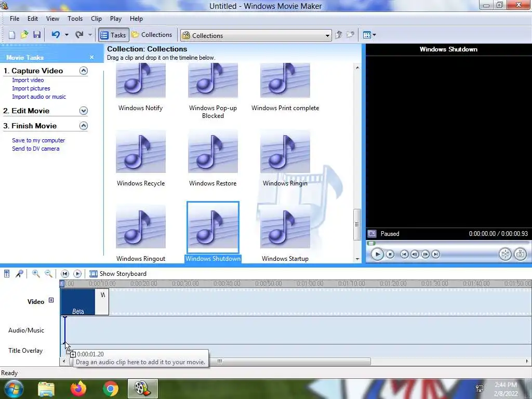Open the File menu

15,19
